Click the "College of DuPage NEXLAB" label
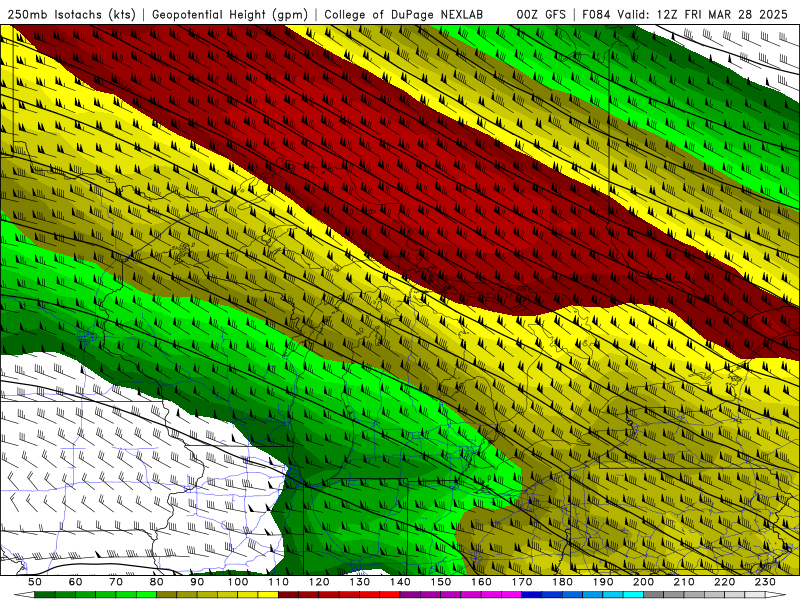Viewport: 800px width, 600px height. click(403, 15)
